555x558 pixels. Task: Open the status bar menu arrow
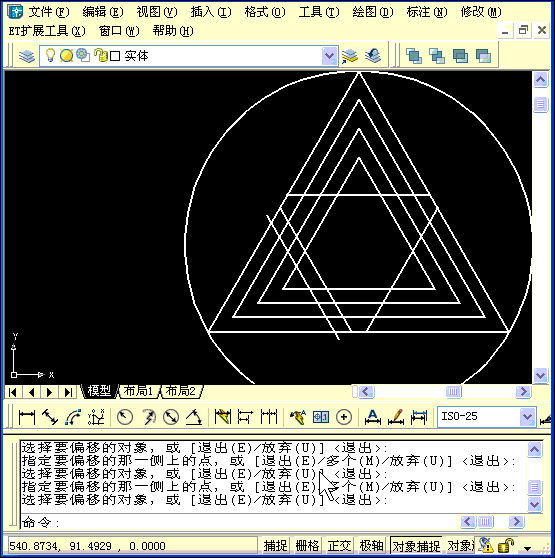click(x=528, y=548)
